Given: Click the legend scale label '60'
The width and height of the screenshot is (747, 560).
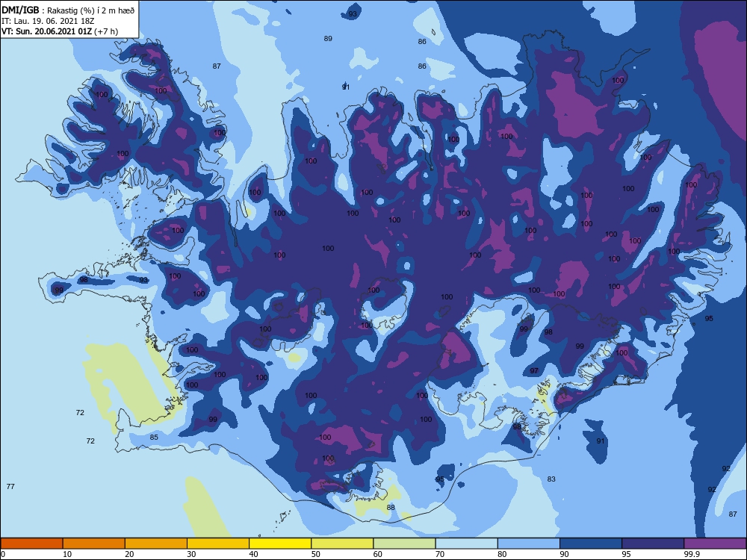Looking at the screenshot, I should pos(378,554).
